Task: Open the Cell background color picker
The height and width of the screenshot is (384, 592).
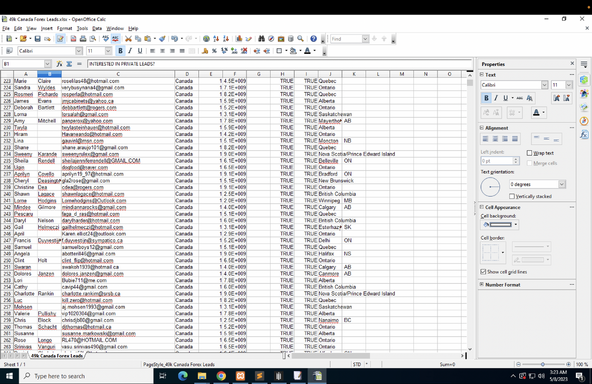Action: click(515, 225)
